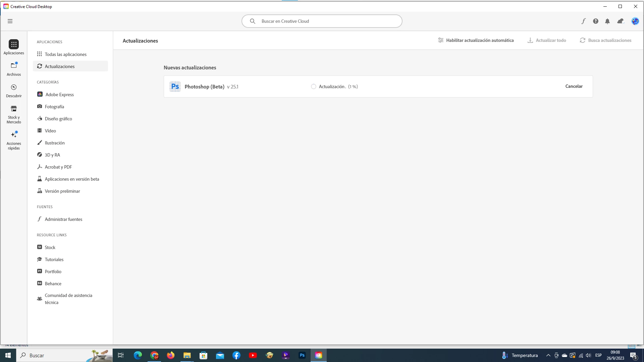The width and height of the screenshot is (644, 362).
Task: Expand hidden system tray icons chevron
Action: coord(548,355)
